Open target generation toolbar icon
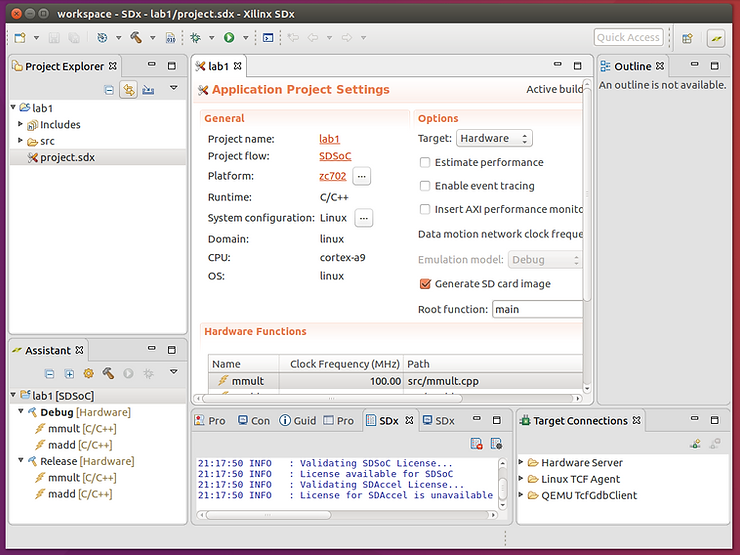Image resolution: width=740 pixels, height=555 pixels. [x=102, y=38]
